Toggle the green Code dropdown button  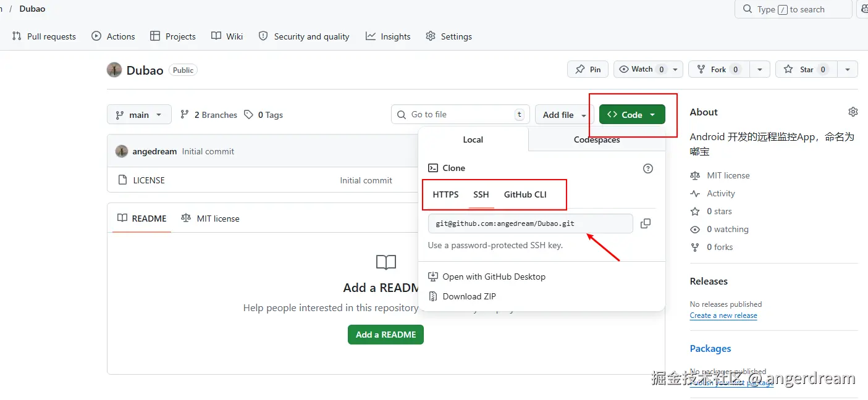pyautogui.click(x=632, y=115)
